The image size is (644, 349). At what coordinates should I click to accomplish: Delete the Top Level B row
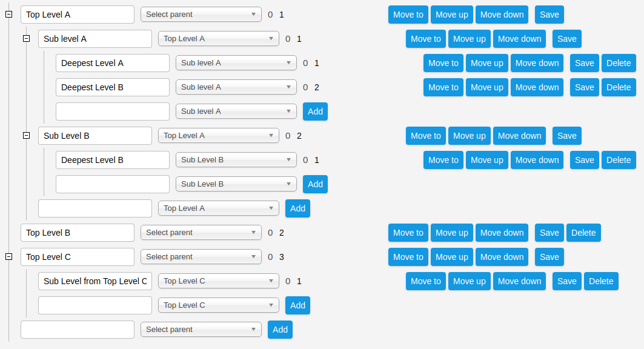583,233
